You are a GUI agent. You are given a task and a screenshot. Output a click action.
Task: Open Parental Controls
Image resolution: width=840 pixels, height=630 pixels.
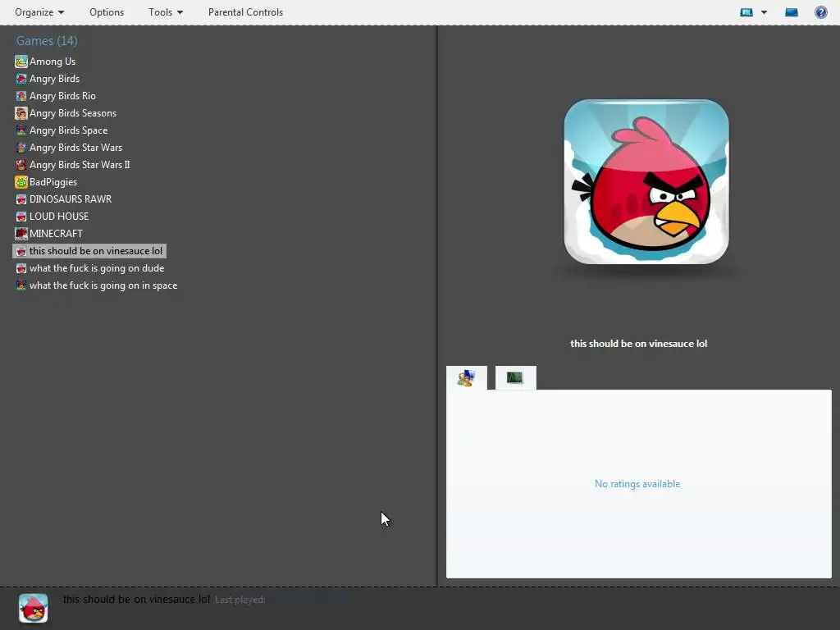(x=245, y=11)
